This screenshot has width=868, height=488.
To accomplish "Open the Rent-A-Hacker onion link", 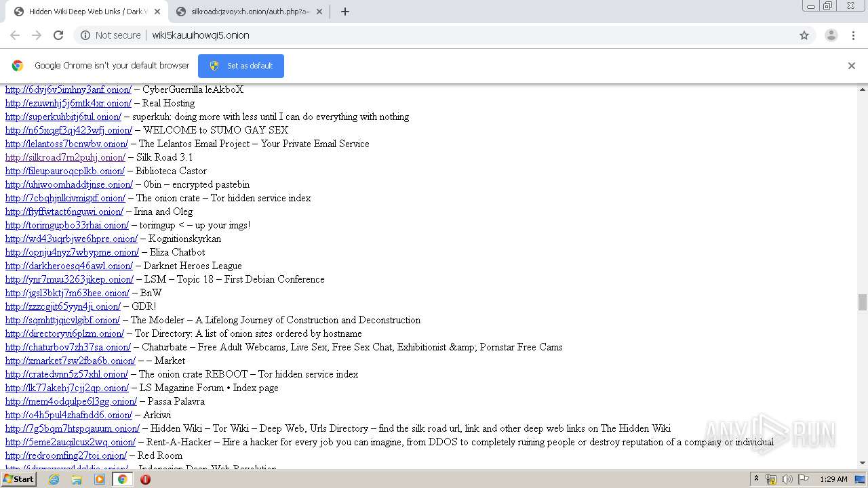I will pyautogui.click(x=71, y=442).
